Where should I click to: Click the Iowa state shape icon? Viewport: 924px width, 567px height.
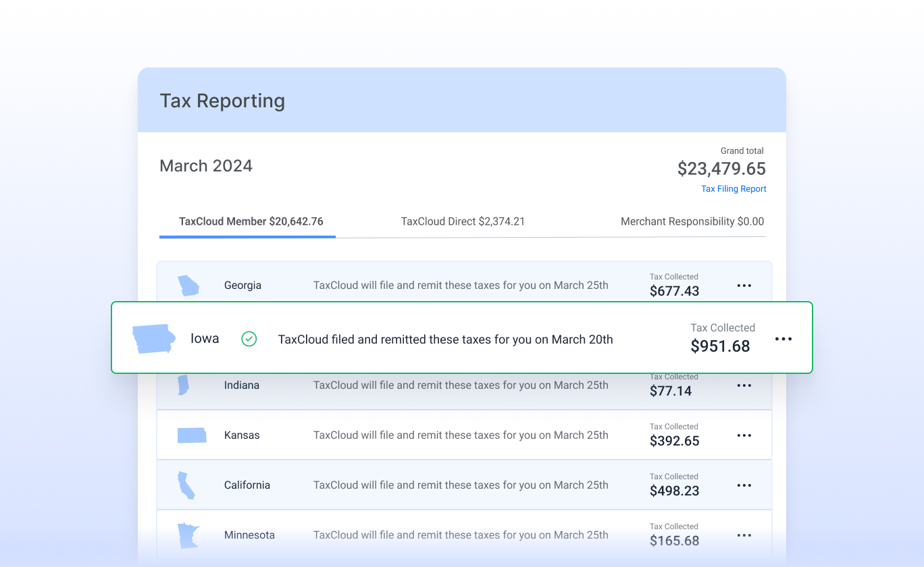click(x=154, y=339)
